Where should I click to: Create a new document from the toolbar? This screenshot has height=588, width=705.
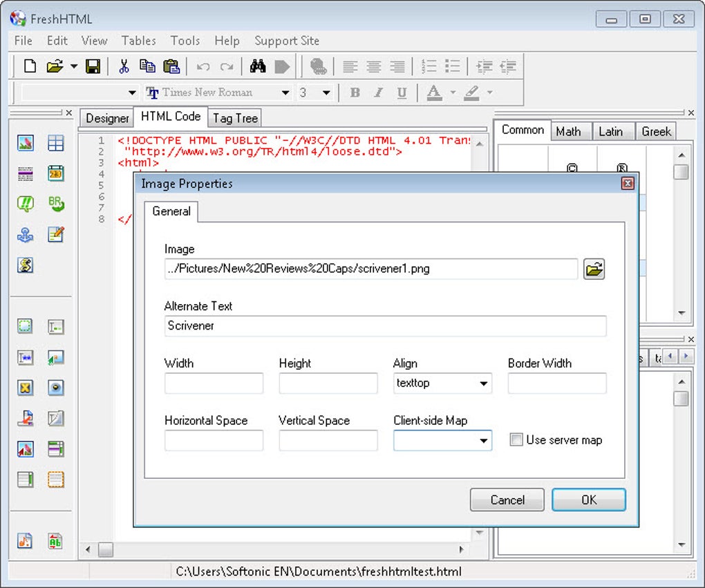[30, 66]
